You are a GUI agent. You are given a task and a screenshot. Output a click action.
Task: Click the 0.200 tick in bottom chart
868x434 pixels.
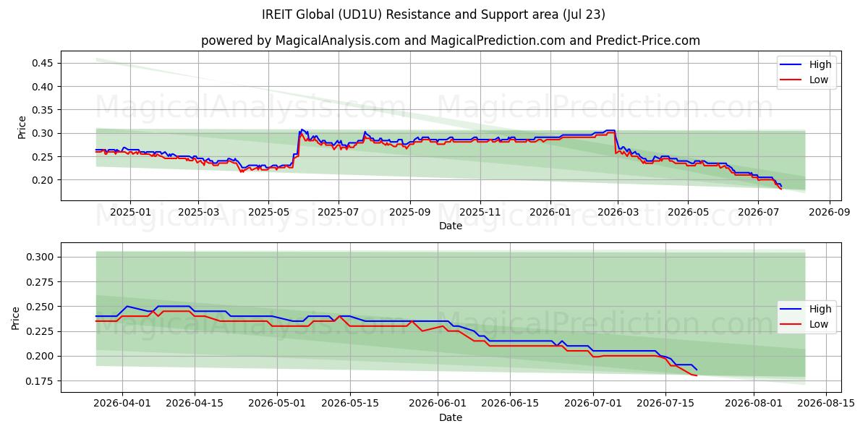click(40, 356)
